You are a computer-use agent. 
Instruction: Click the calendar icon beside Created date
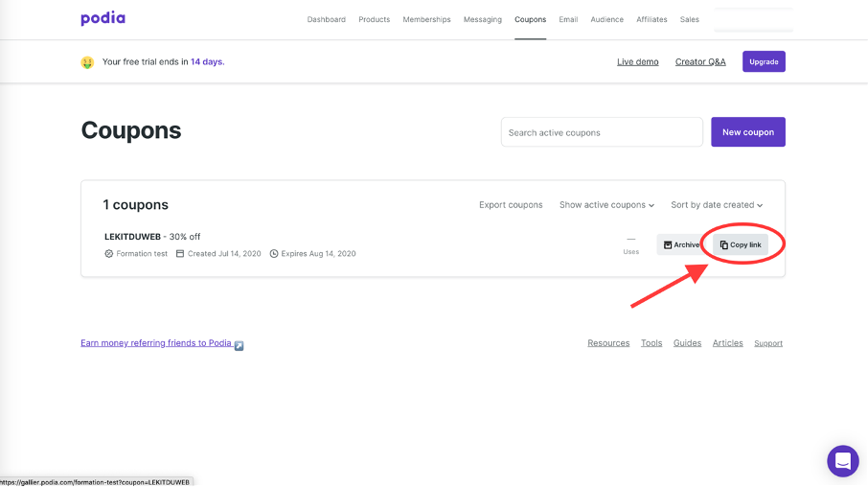180,254
